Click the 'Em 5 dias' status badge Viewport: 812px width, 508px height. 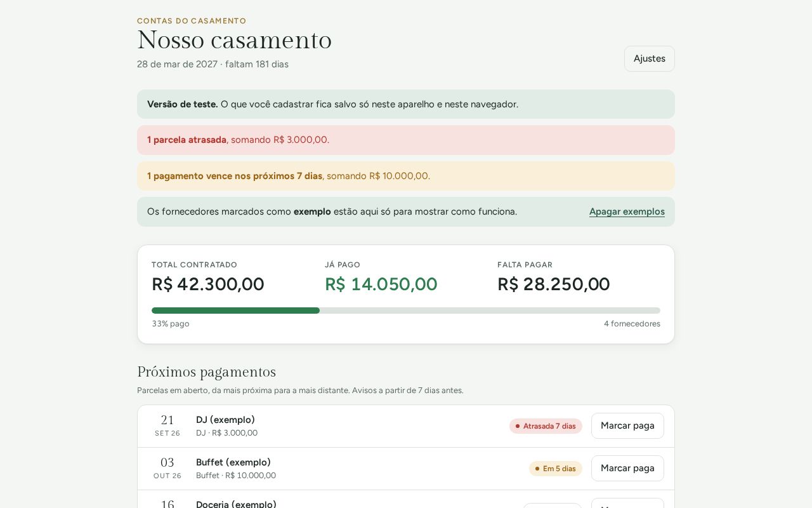[556, 469]
